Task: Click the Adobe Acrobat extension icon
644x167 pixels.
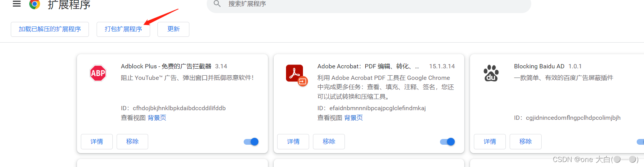Action: (x=296, y=75)
